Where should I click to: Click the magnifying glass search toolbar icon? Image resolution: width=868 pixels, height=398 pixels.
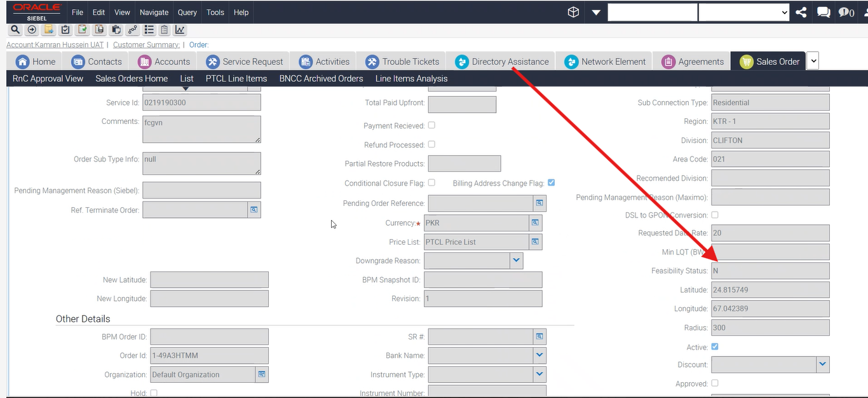15,30
